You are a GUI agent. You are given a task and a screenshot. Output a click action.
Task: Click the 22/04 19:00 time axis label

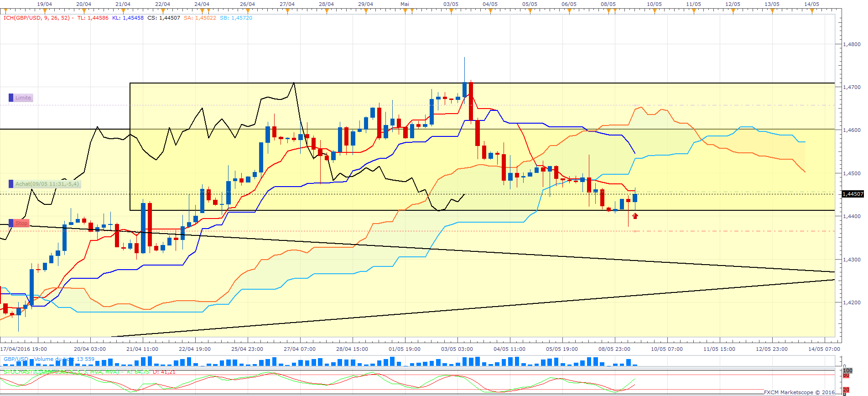(x=195, y=349)
